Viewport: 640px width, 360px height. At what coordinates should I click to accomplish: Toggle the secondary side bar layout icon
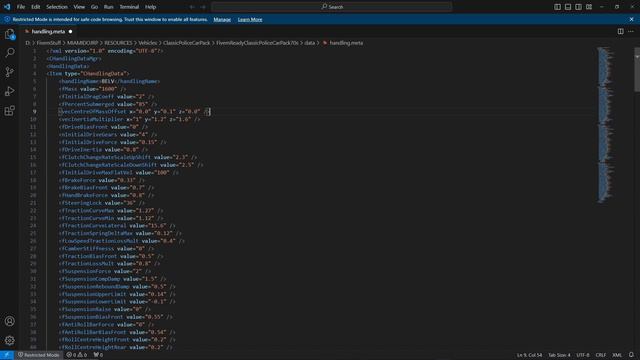(x=578, y=7)
